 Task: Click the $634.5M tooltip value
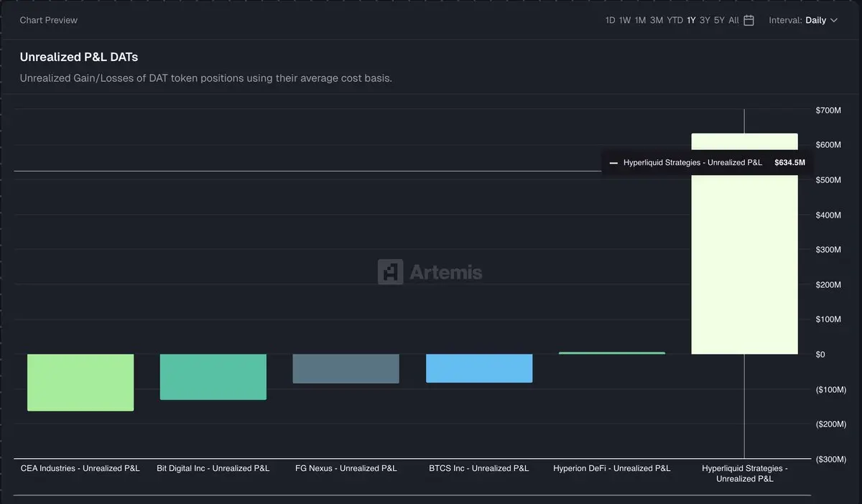point(789,162)
